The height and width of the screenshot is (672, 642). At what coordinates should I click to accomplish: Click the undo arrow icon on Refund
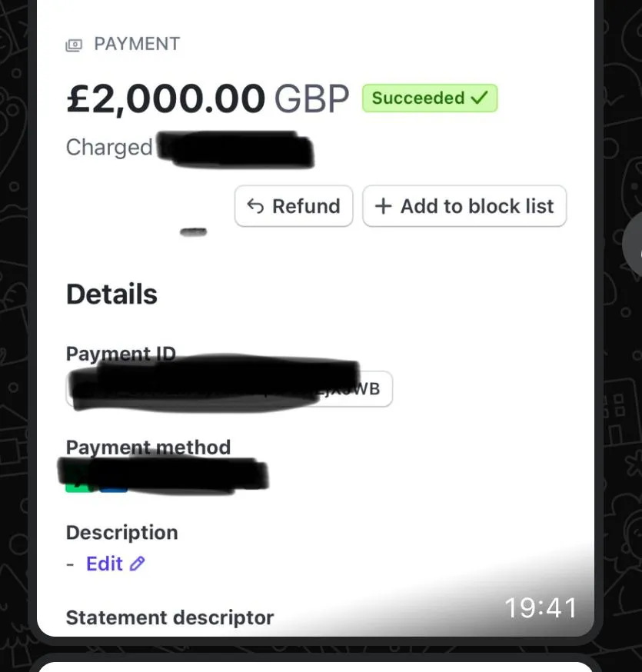click(x=255, y=206)
